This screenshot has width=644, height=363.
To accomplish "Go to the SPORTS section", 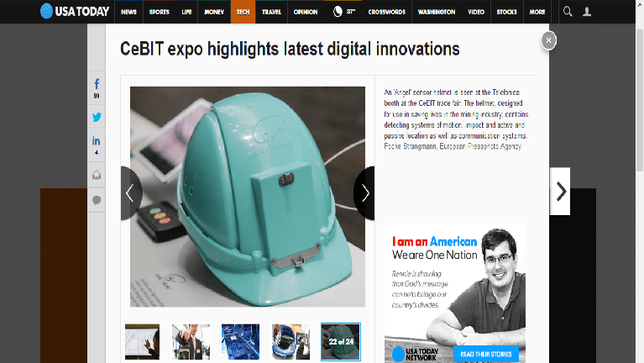I will 159,12.
